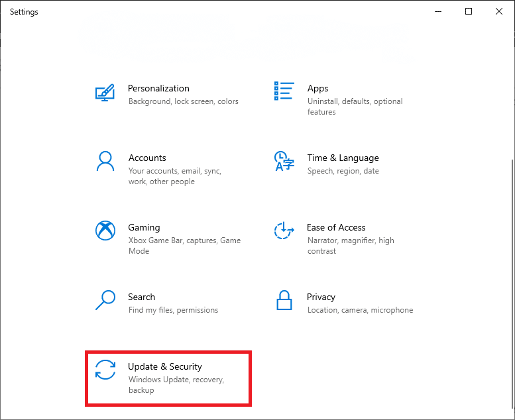This screenshot has height=420, width=515.
Task: Click the Apps list icon
Action: coord(284,91)
